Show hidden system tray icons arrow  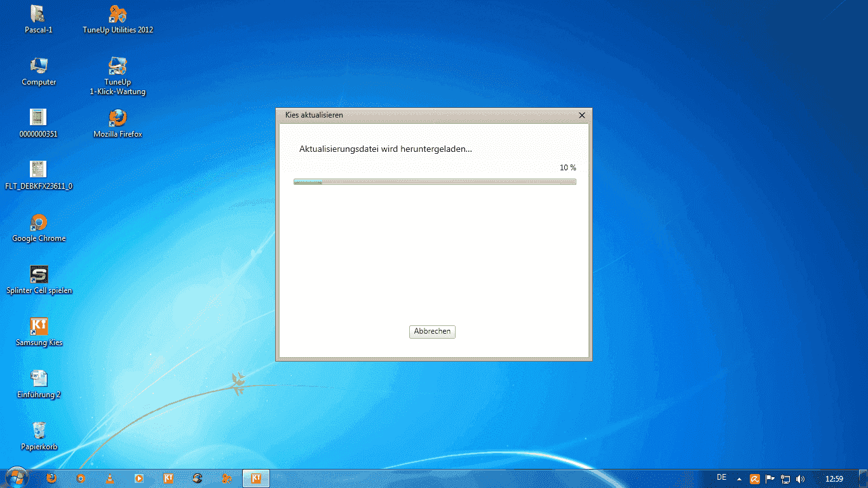[739, 479]
